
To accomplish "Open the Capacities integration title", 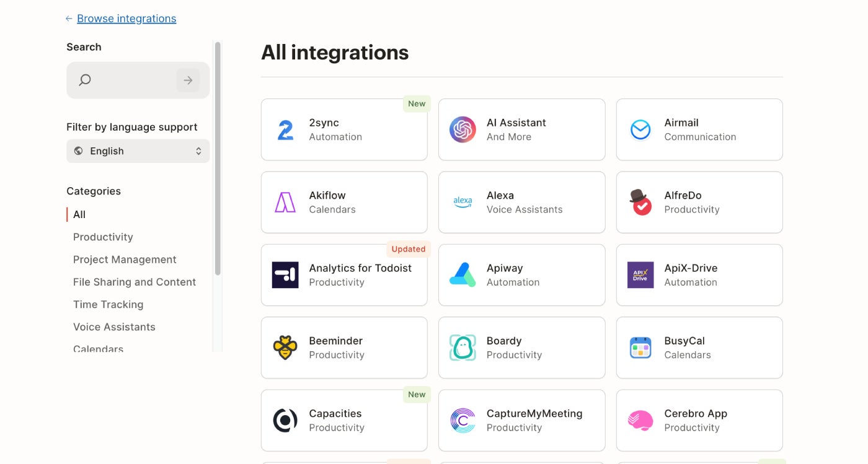I will (x=335, y=413).
